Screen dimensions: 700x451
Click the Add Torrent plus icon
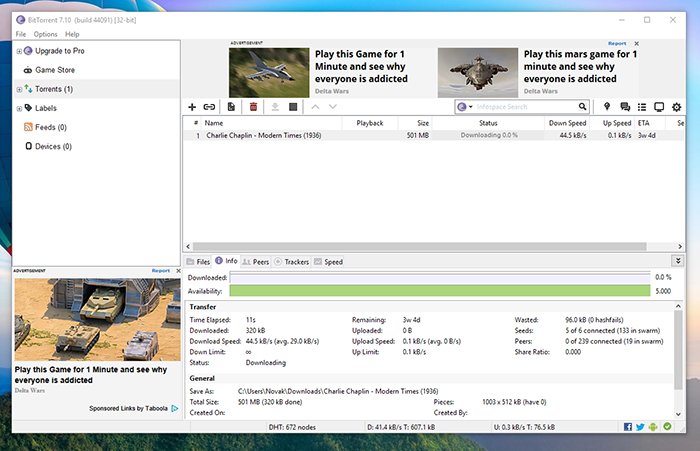pyautogui.click(x=192, y=107)
